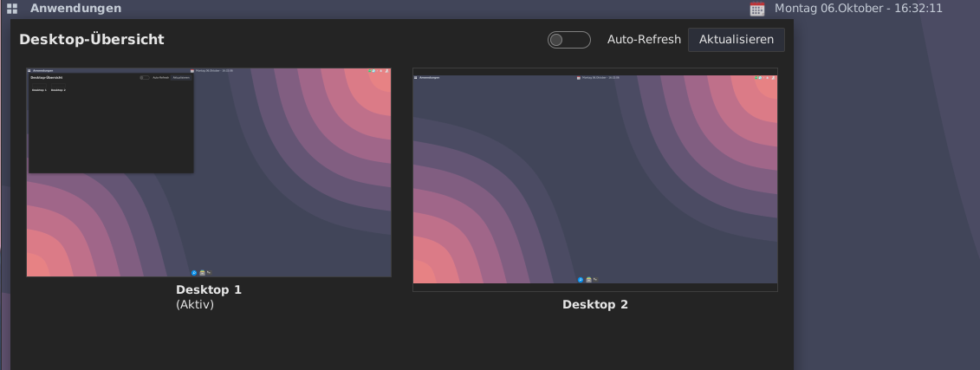Open the Anwendungen menu label
Viewport: 980px width, 370px height.
point(75,9)
